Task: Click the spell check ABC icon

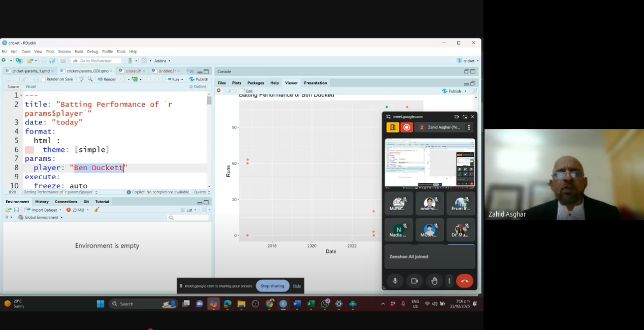Action: coord(81,79)
